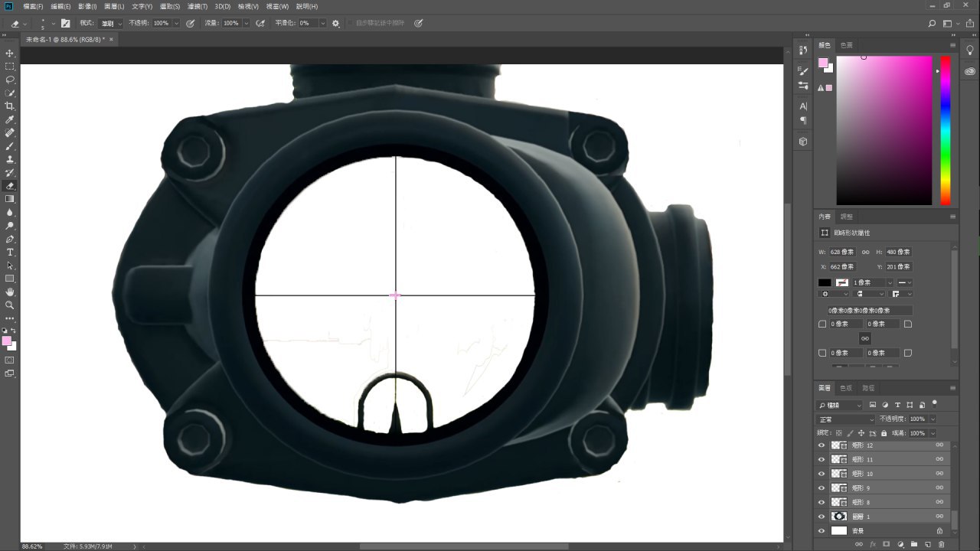
Task: Select the Crop tool
Action: pyautogui.click(x=10, y=106)
